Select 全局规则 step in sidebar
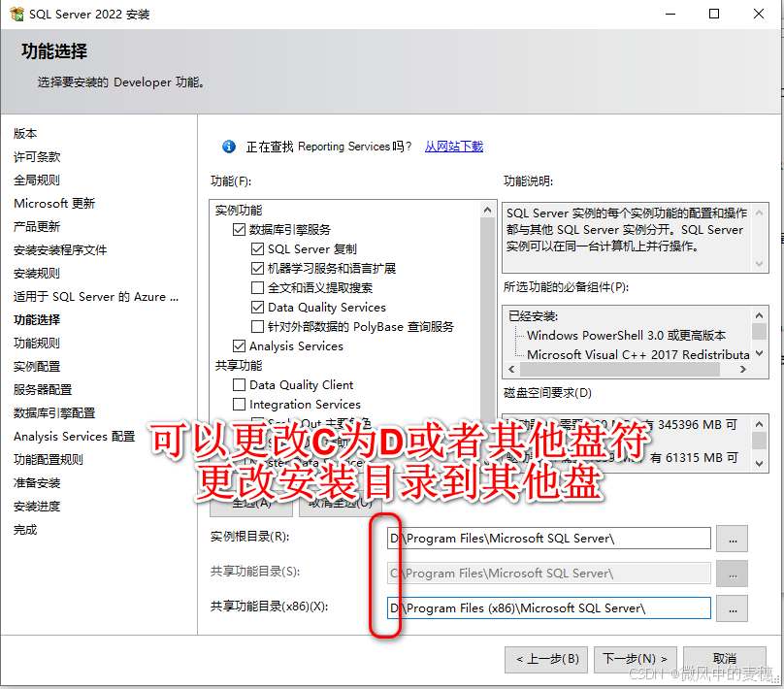 pyautogui.click(x=37, y=180)
